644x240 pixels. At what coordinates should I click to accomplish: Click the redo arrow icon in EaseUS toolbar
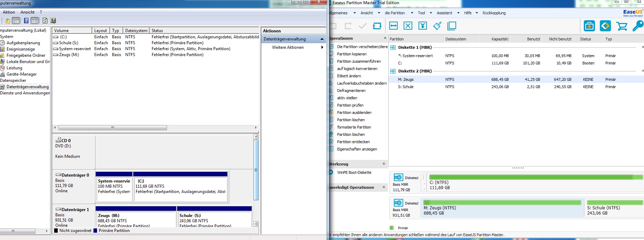pyautogui.click(x=348, y=26)
